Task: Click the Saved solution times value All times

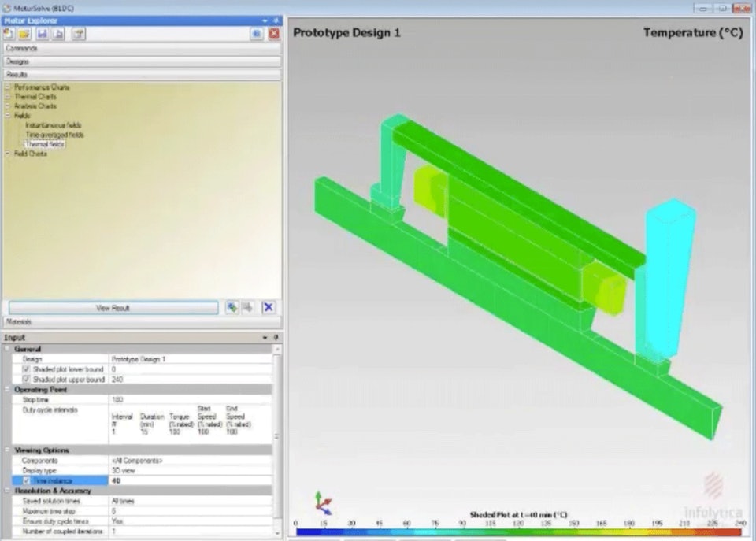Action: [191, 501]
